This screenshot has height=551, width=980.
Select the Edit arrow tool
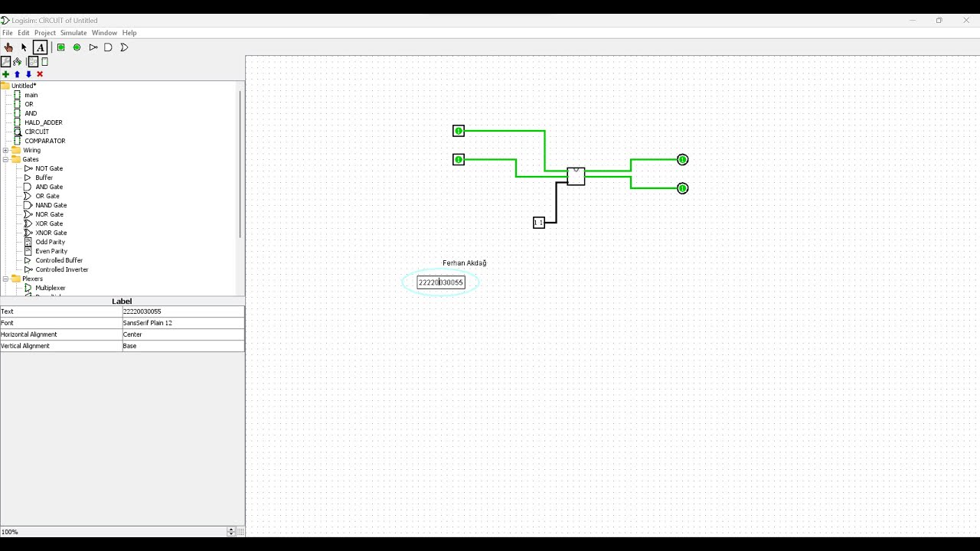24,47
